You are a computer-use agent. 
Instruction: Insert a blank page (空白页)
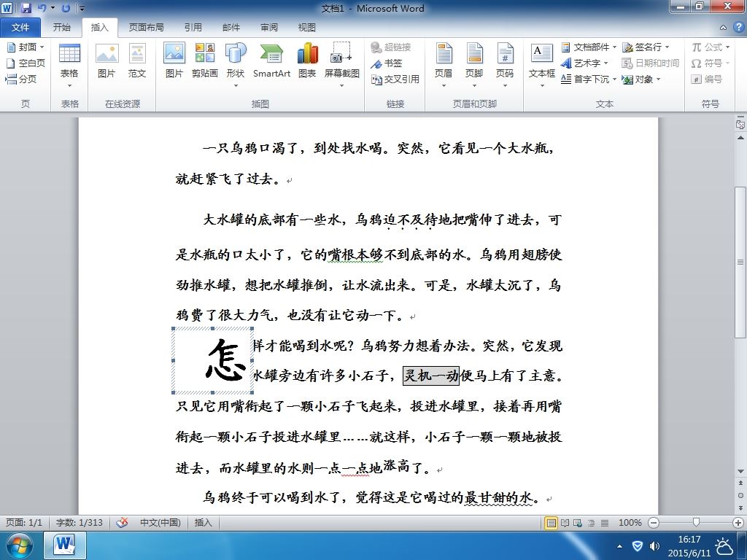coord(26,63)
